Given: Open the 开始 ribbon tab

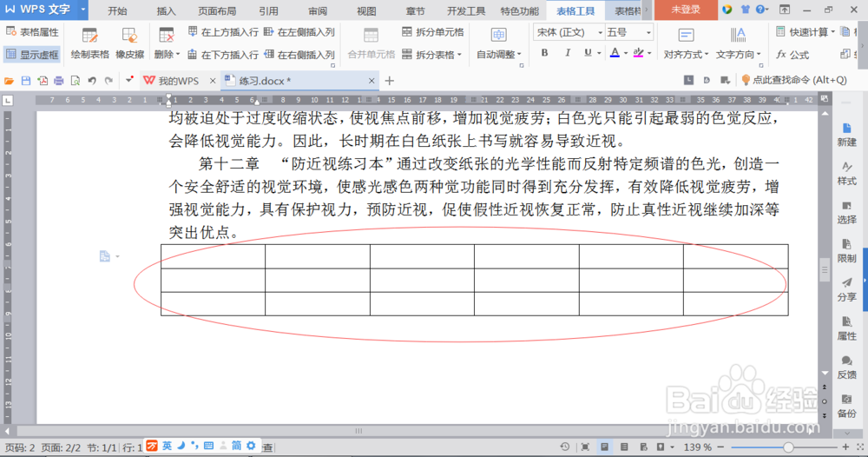Looking at the screenshot, I should point(117,11).
